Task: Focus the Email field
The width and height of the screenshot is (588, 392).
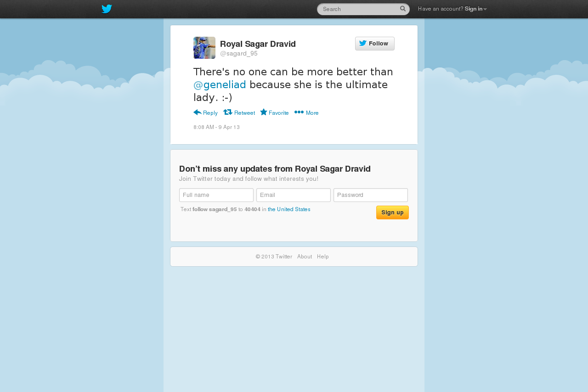Action: tap(294, 195)
